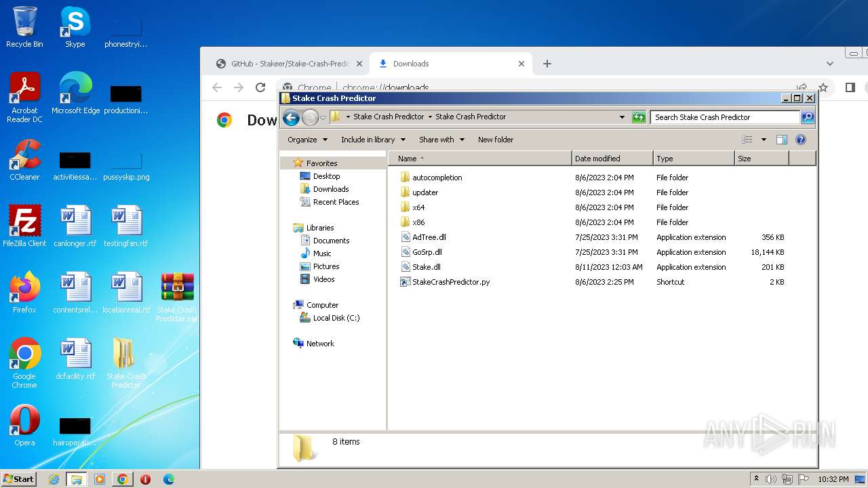This screenshot has height=488, width=868.
Task: Open the Share with dropdown
Action: 441,140
